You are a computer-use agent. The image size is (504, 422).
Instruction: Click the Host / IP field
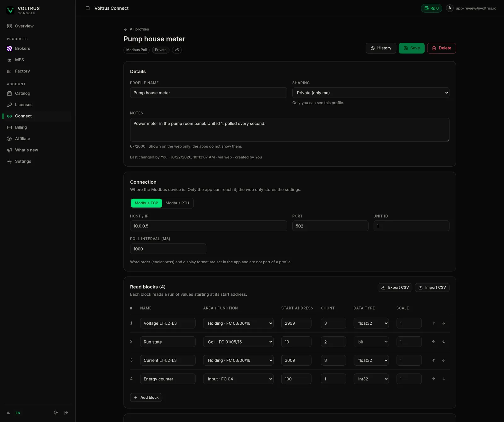coord(209,226)
